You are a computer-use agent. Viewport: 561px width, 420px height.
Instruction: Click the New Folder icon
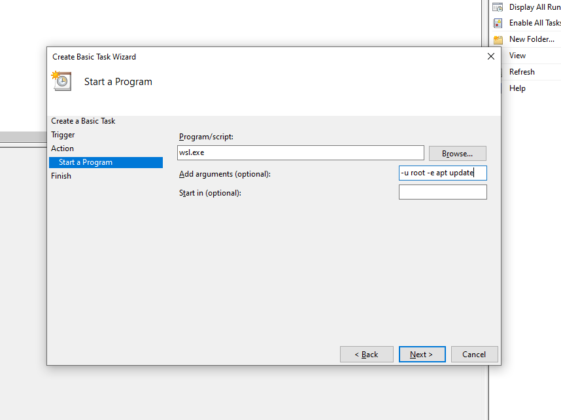click(x=498, y=39)
